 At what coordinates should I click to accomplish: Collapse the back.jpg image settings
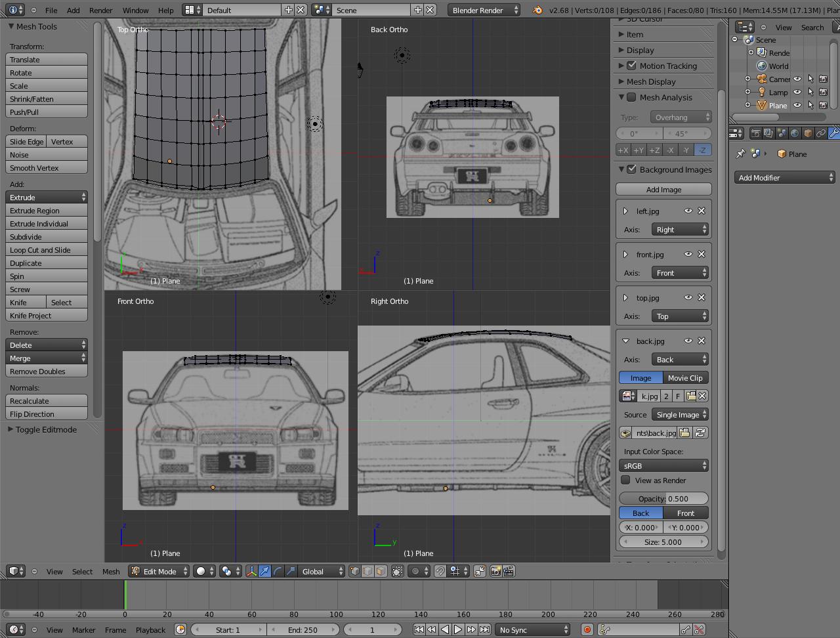(625, 341)
